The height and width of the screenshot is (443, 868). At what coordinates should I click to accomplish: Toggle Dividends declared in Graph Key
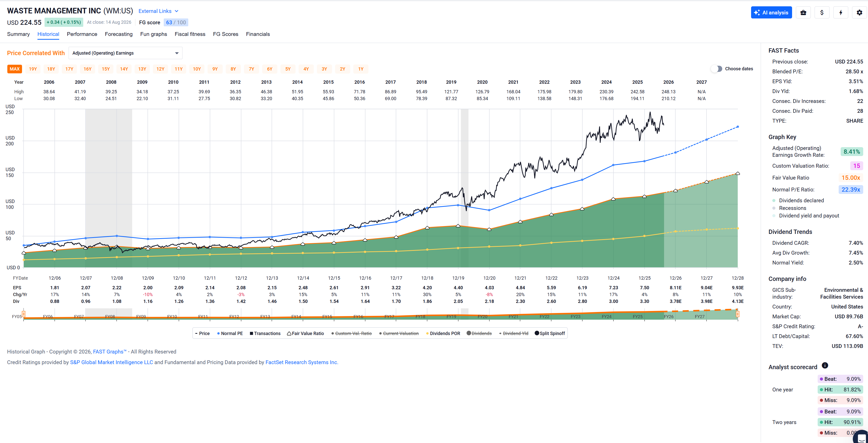798,200
